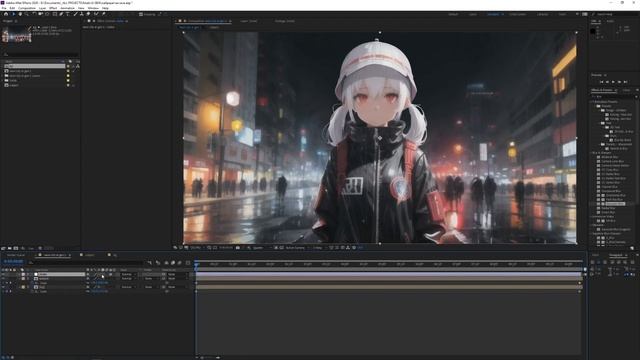Select the Zoom magnifier tool
The image size is (640, 360).
coord(27,14)
